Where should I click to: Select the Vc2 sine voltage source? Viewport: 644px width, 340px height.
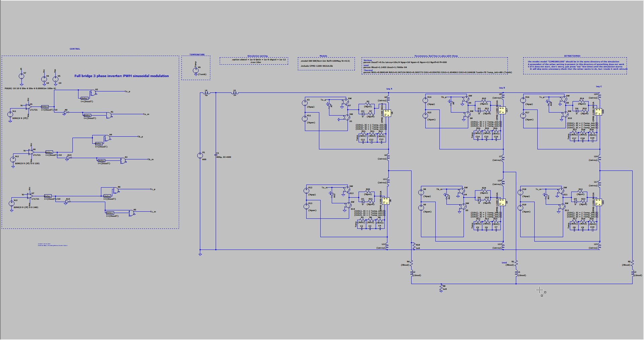13,159
